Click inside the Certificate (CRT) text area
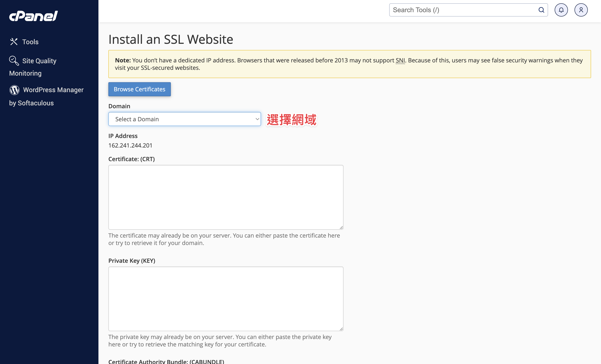This screenshot has width=601, height=364. [226, 197]
